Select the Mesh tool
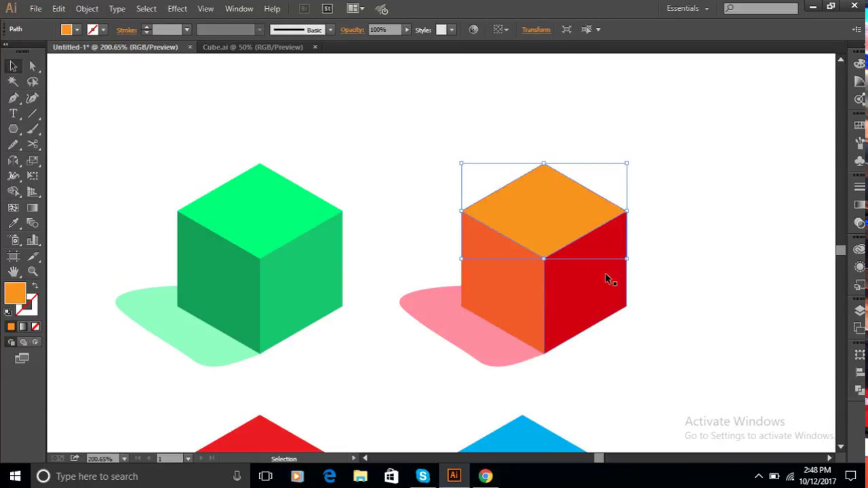The width and height of the screenshot is (868, 488). coord(13,208)
